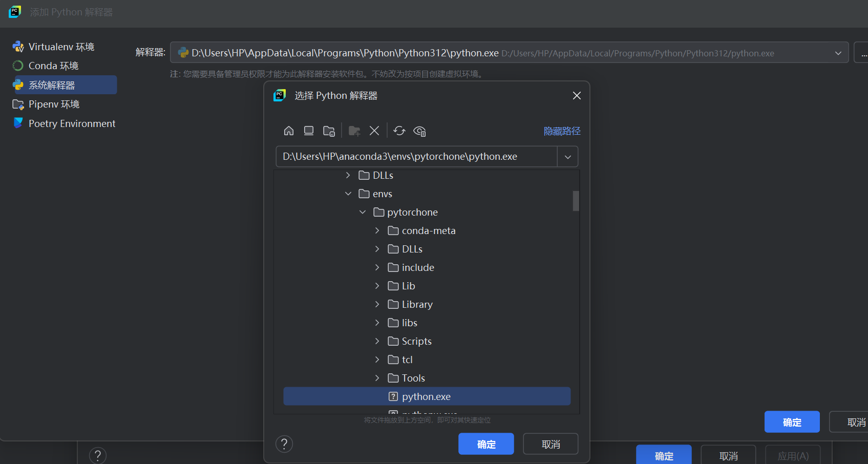Screen dimensions: 868x464
Task: Expand the Scripts folder
Action: [x=377, y=341]
